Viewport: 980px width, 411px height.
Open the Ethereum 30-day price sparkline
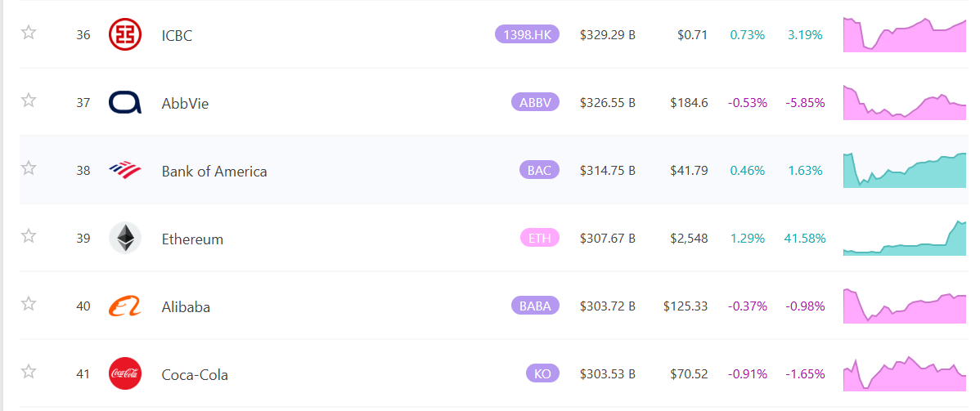click(904, 238)
